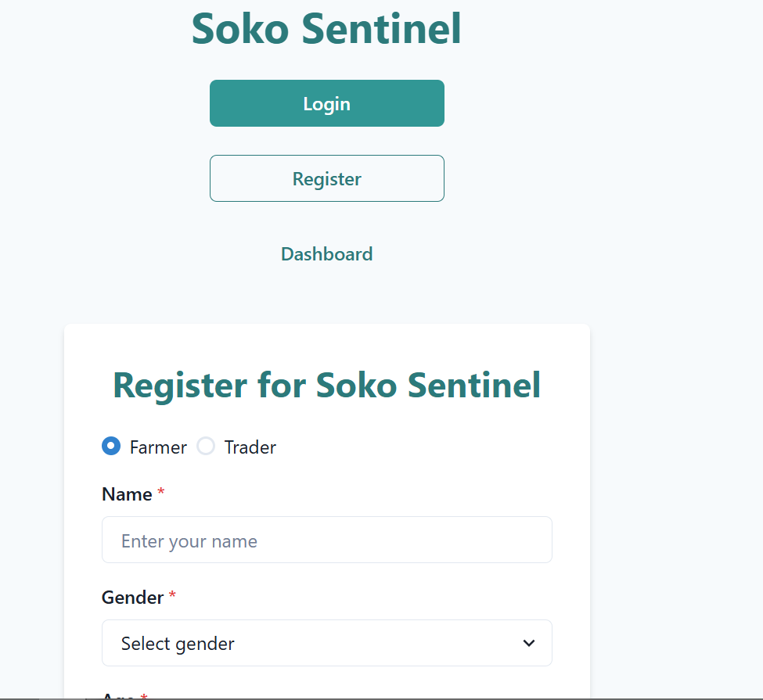
Task: Click the Name field label
Action: coord(127,494)
